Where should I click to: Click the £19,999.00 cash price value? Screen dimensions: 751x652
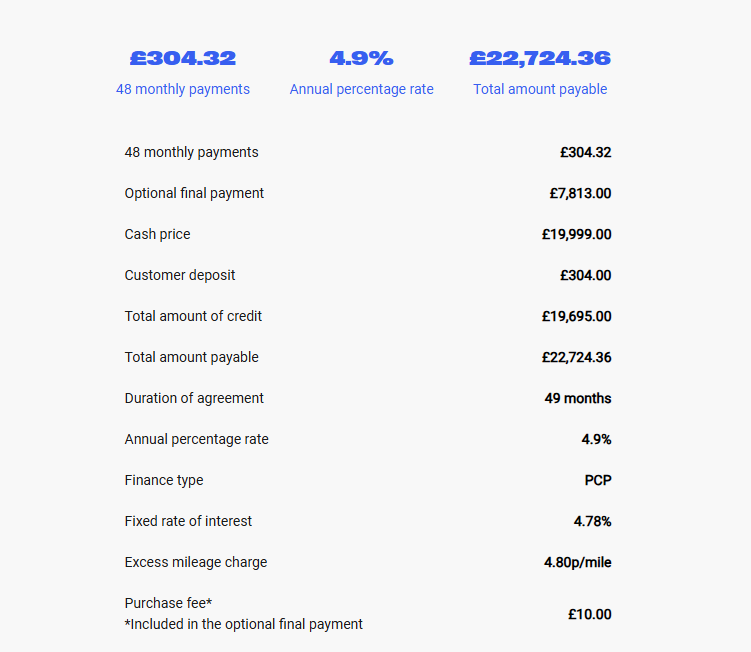pos(576,234)
